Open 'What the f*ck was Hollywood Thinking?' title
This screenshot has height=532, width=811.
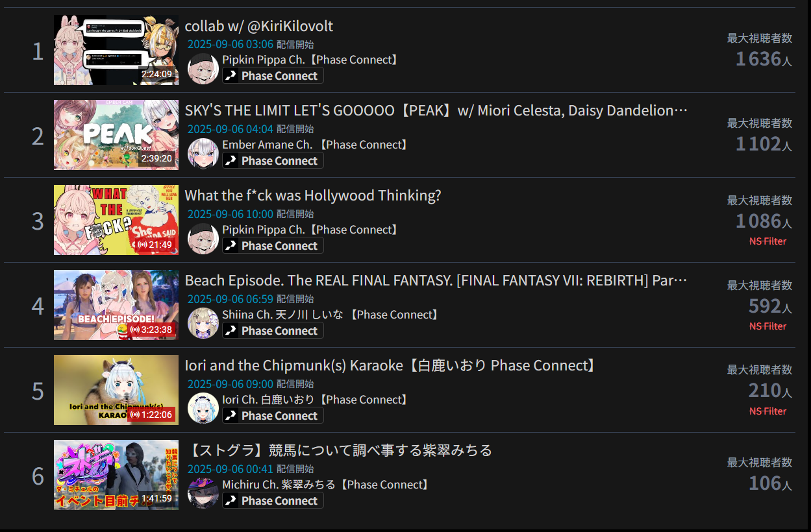point(313,196)
